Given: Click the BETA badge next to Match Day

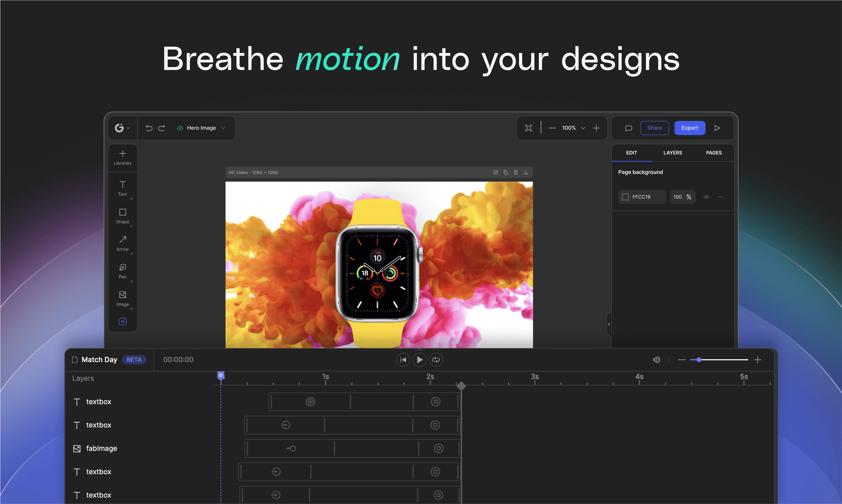Looking at the screenshot, I should [x=134, y=360].
